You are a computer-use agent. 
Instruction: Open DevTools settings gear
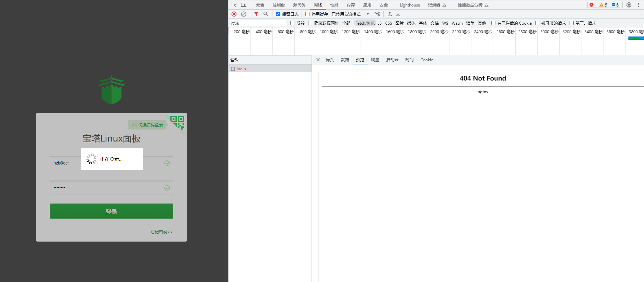[x=629, y=5]
